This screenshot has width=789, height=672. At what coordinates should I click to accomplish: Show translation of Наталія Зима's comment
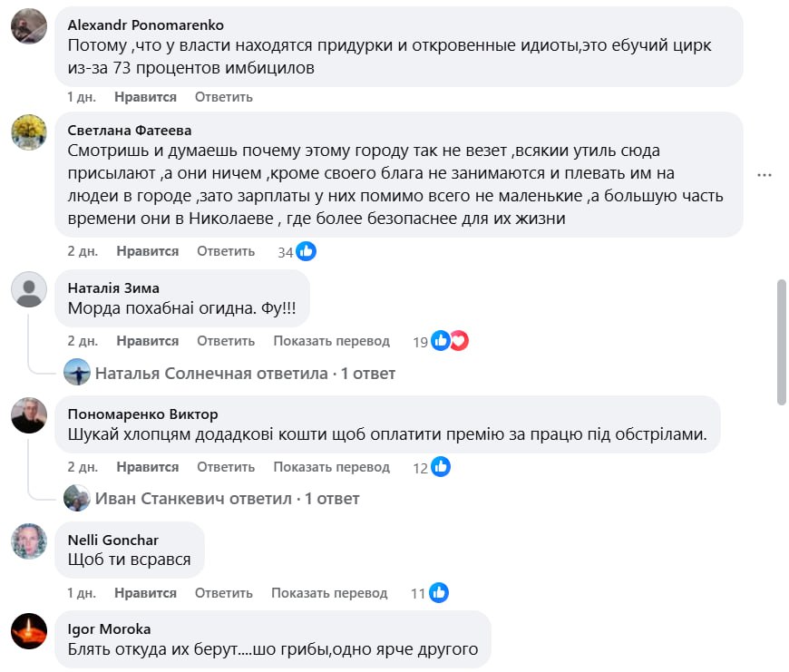(331, 341)
